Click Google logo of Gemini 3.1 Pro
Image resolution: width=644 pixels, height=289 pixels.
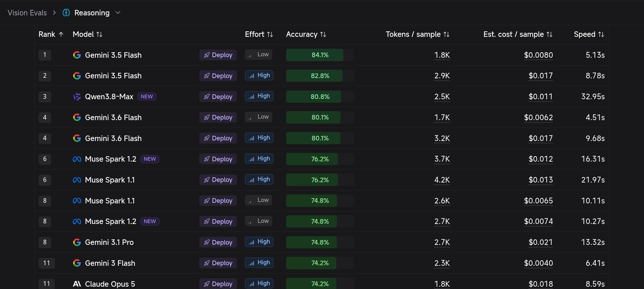tap(77, 242)
